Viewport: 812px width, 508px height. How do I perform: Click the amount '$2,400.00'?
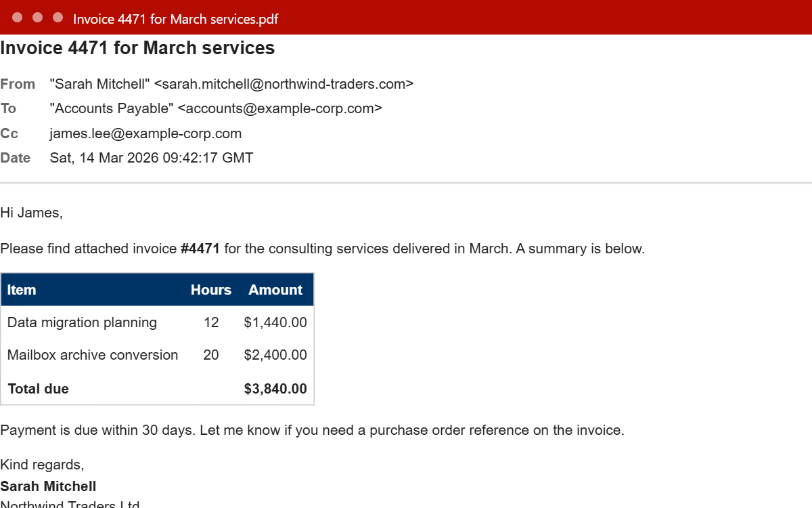[275, 355]
